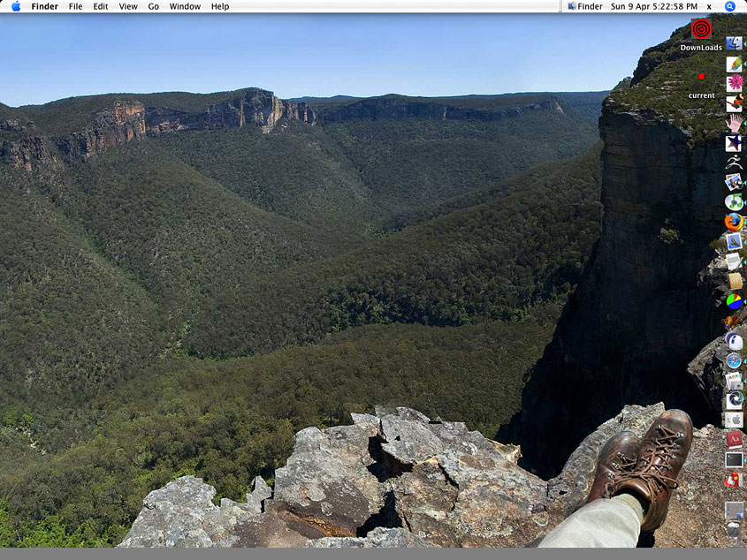
Task: Open the Trash in the dock
Action: point(734,529)
